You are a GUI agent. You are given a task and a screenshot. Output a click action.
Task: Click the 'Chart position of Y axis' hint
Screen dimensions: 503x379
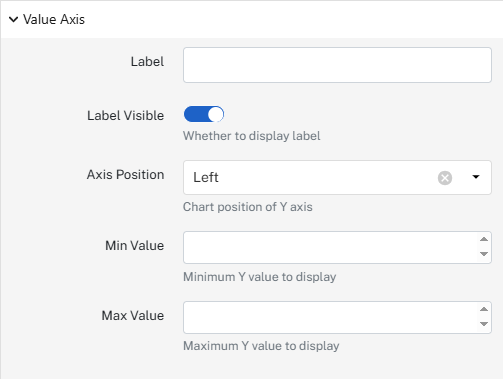[x=248, y=207]
